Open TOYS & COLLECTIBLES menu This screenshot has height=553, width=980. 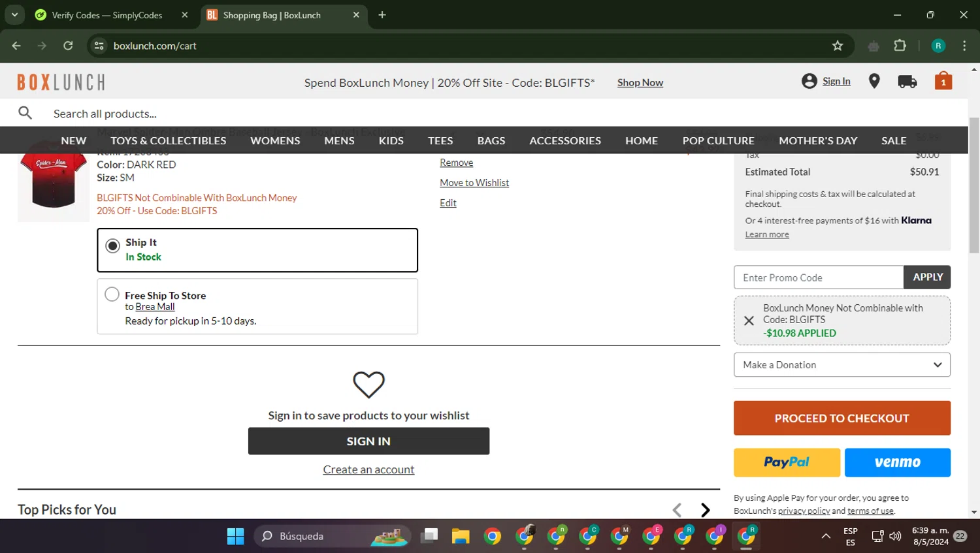point(169,140)
